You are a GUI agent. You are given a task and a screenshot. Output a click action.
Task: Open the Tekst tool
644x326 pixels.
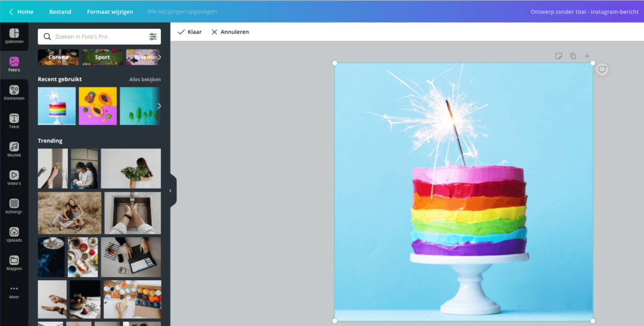pyautogui.click(x=14, y=121)
